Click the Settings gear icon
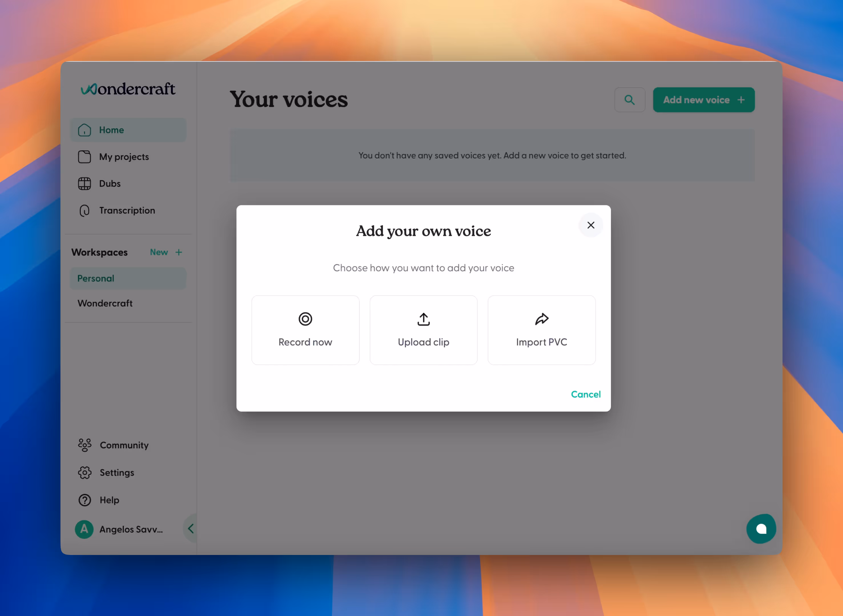This screenshot has height=616, width=843. tap(85, 473)
